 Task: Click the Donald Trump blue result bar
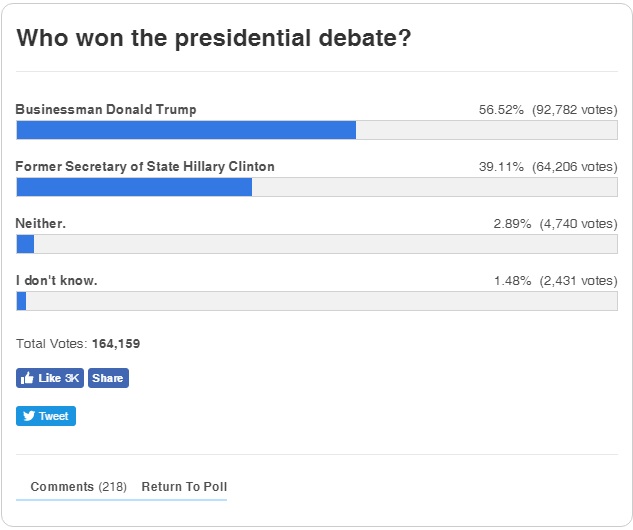186,130
